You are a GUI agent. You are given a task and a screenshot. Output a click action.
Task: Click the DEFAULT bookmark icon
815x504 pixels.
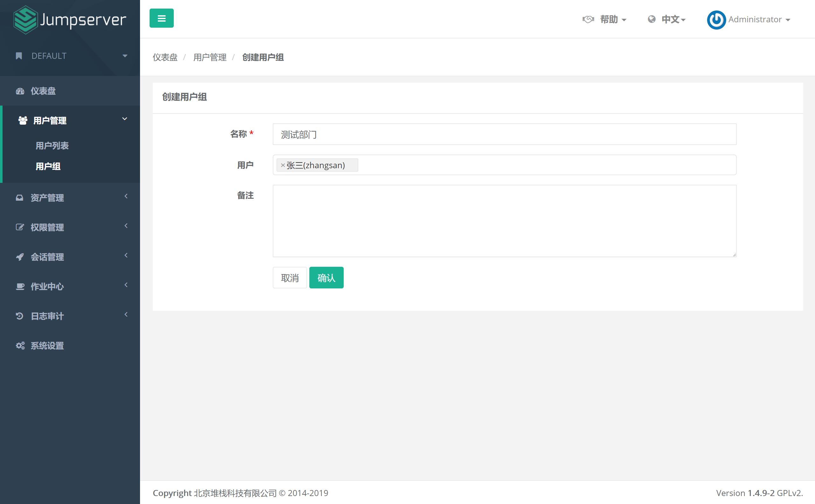pyautogui.click(x=19, y=56)
